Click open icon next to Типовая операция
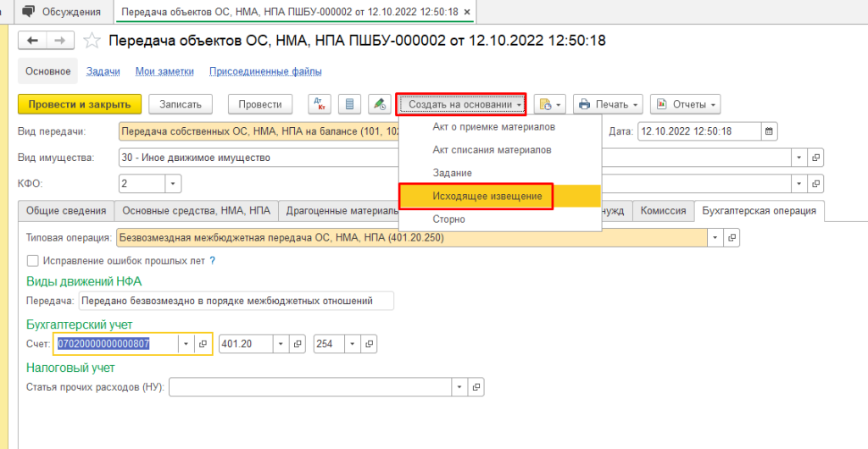The image size is (868, 449). 733,238
